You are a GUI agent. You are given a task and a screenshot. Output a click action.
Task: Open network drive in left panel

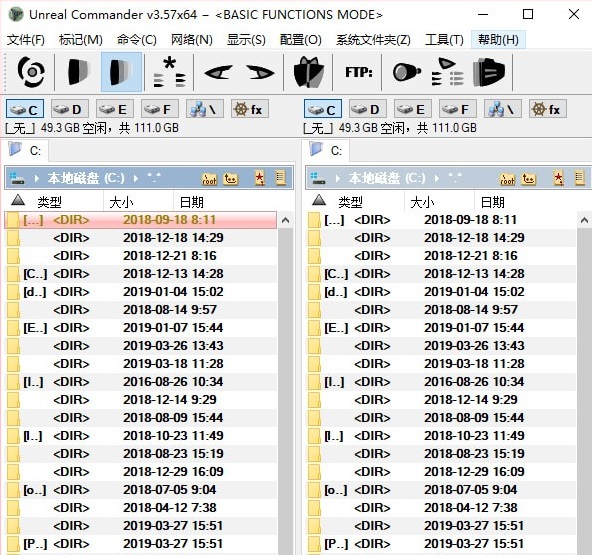pos(205,109)
